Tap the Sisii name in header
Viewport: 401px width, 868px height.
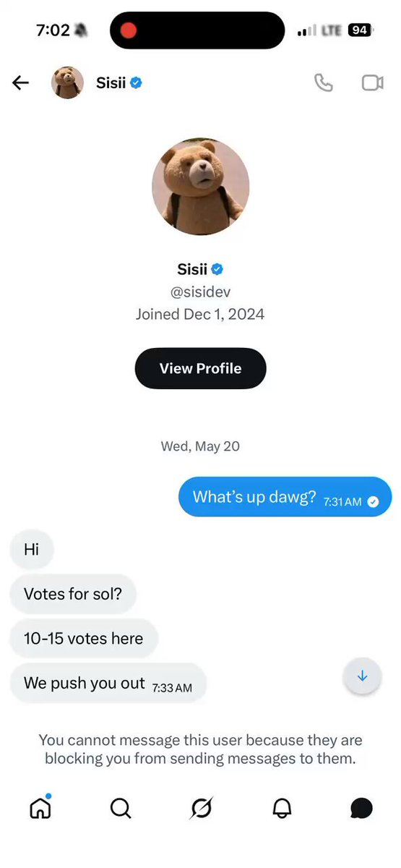tap(111, 82)
